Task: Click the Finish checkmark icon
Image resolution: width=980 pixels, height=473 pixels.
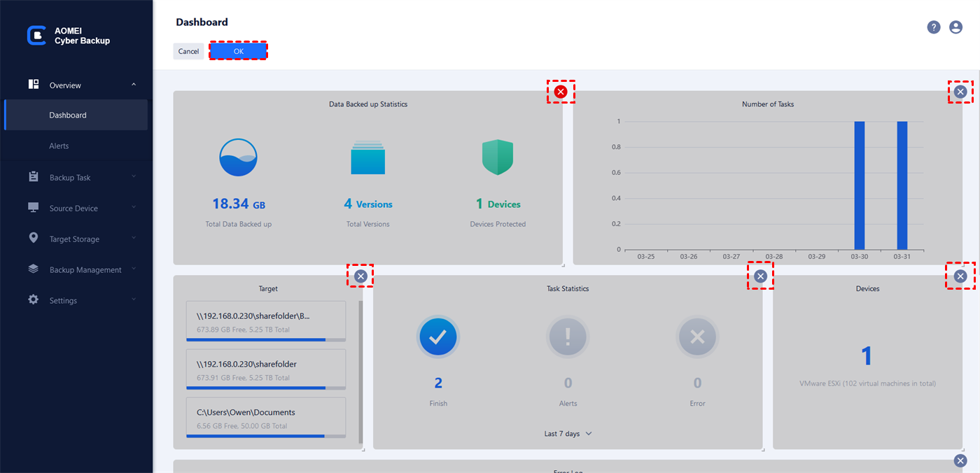Action: [438, 337]
